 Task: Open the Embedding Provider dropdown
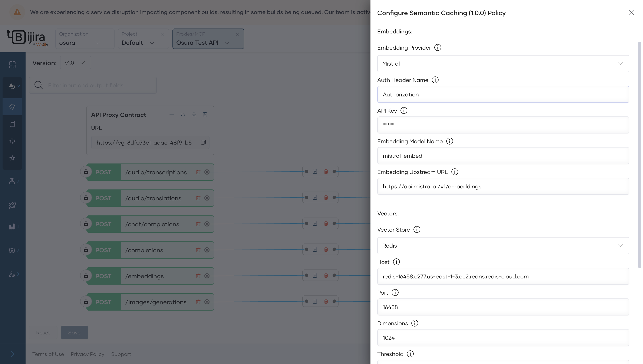[x=503, y=64]
